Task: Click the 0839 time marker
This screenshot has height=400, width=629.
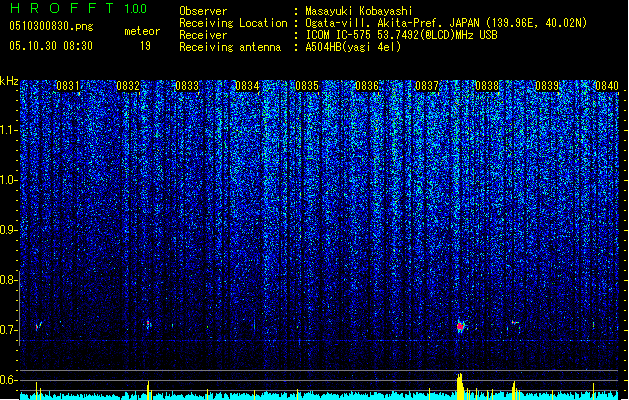Action: 547,86
